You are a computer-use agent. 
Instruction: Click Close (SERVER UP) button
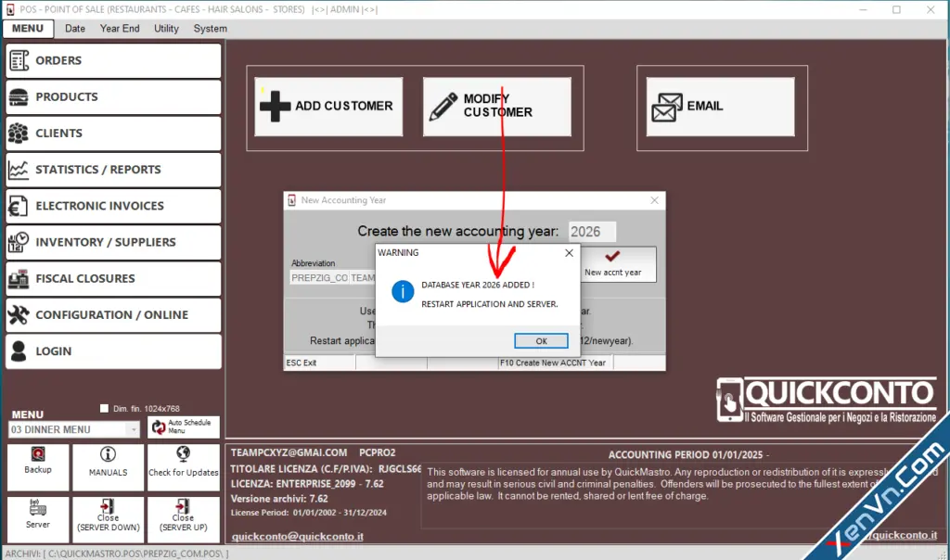[183, 519]
